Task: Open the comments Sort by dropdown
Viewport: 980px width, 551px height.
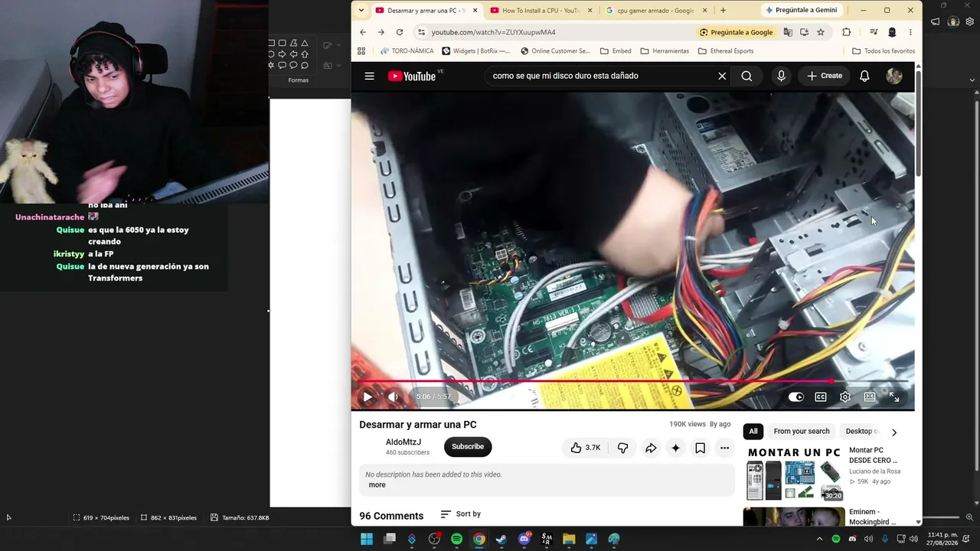Action: click(x=461, y=514)
